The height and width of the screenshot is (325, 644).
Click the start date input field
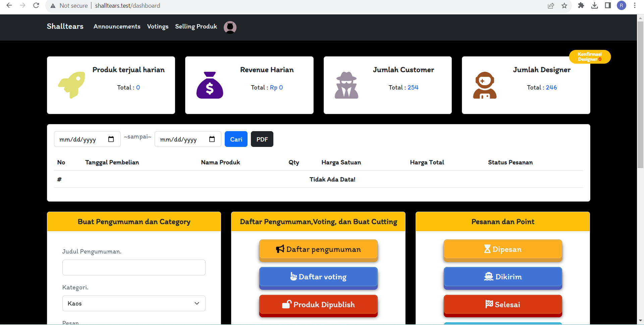coord(87,139)
